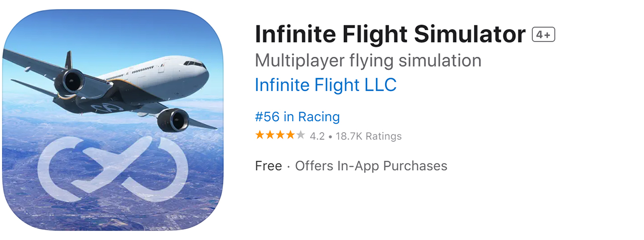
Task: Select the second orange rating star
Action: [270, 135]
